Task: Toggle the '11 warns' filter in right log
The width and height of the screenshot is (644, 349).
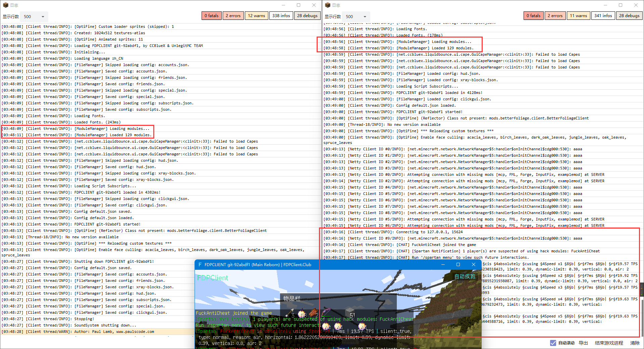Action: pos(578,15)
